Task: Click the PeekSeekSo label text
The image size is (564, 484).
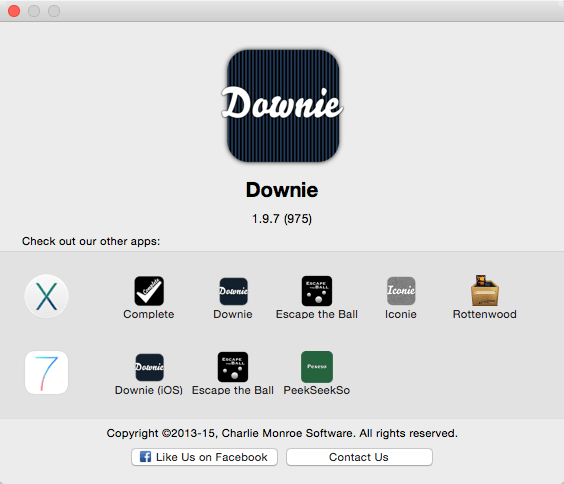Action: [x=317, y=390]
